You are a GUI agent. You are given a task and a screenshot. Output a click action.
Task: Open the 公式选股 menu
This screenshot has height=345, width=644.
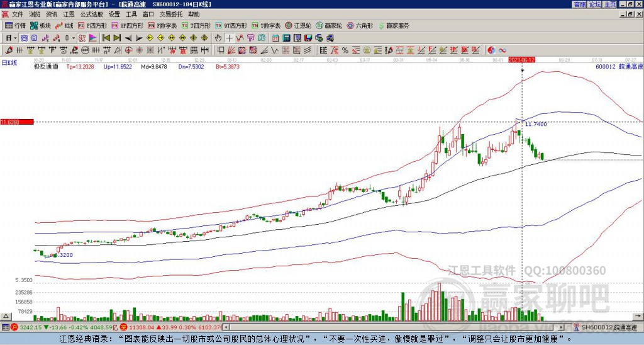(91, 14)
